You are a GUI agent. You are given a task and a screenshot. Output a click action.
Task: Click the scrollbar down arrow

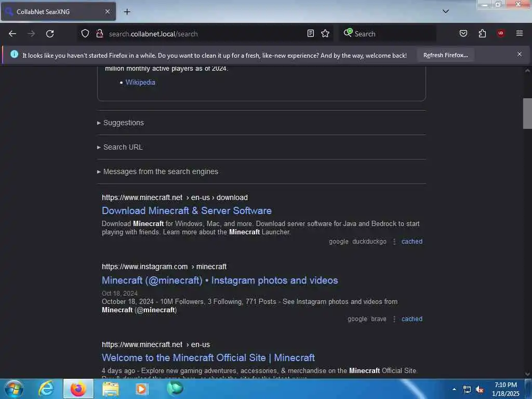(527, 374)
